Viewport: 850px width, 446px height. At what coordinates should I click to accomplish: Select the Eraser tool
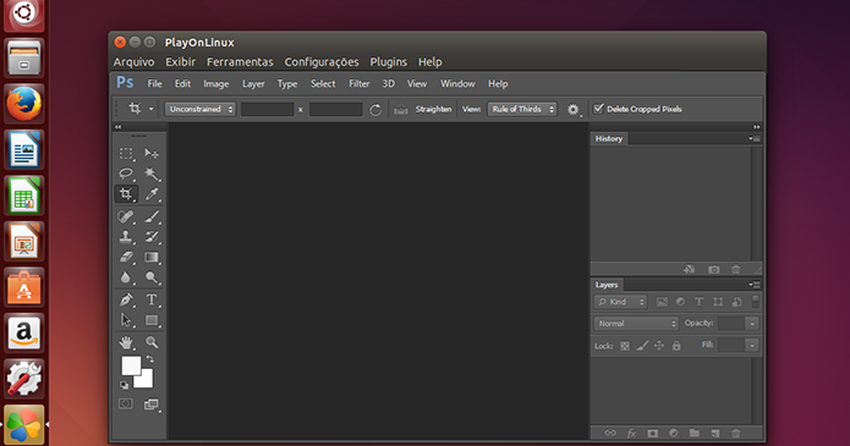coord(126,257)
